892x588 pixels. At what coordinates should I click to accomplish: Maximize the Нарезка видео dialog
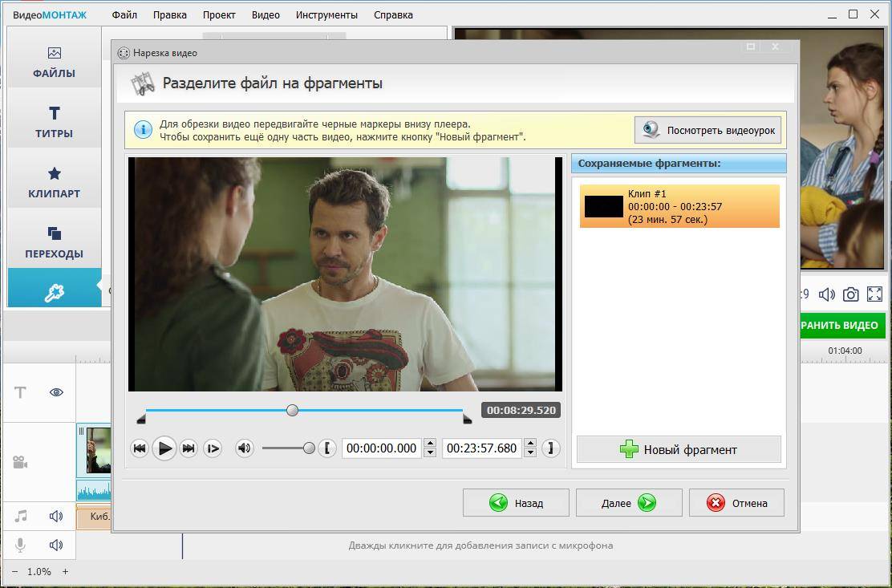coord(751,47)
